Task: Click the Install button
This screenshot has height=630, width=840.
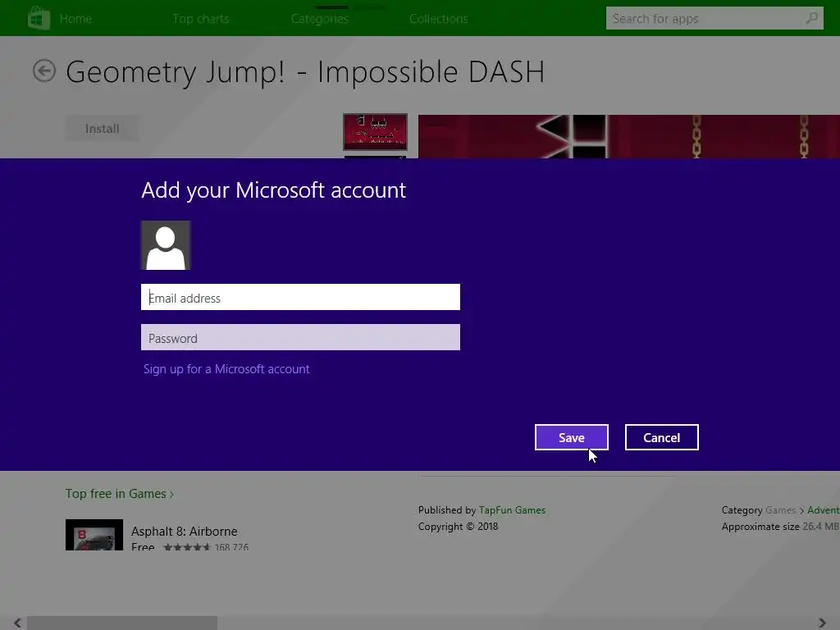Action: point(103,129)
